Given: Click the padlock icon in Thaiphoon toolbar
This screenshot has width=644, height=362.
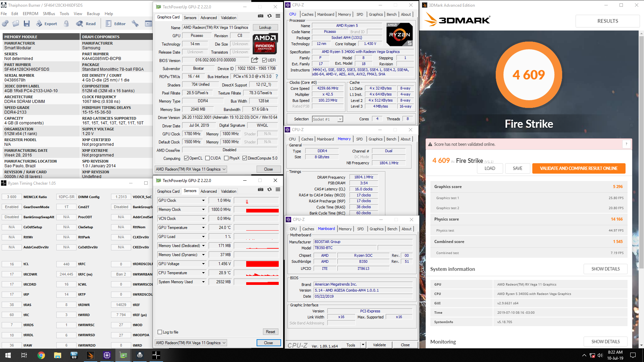Looking at the screenshot, I should 66,23.
